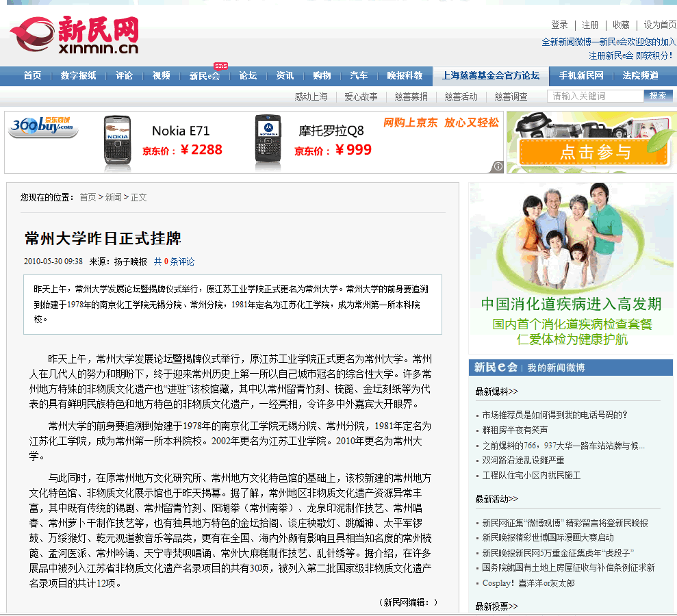Click the 登录 login link
Viewport: 677px width, 616px height.
click(559, 25)
